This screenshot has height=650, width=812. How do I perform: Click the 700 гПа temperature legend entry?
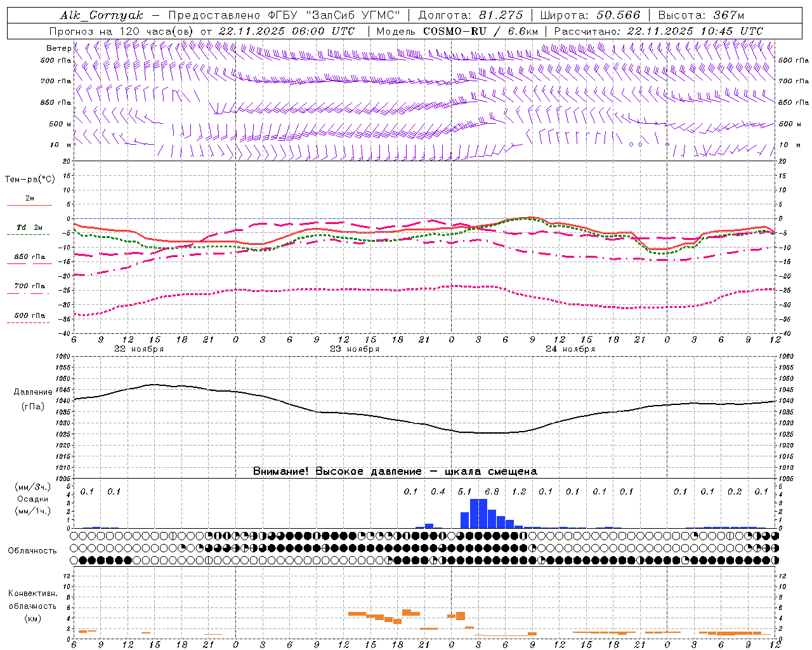[29, 286]
